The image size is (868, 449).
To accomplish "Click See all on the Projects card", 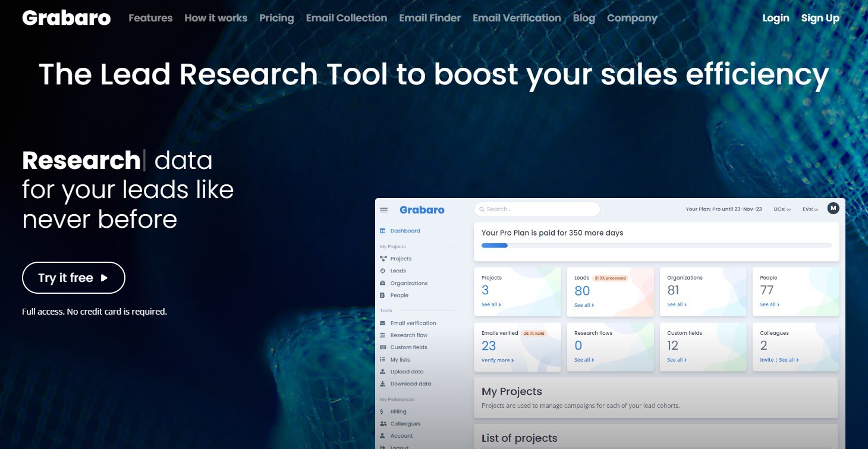I will (491, 304).
